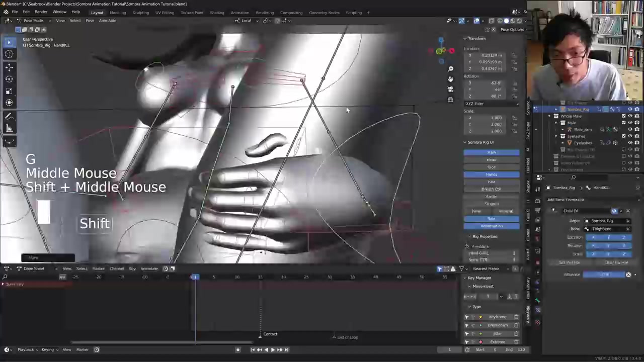The width and height of the screenshot is (644, 362).
Task: Select the Cursor tool in viewport toolbar
Action: (9, 54)
